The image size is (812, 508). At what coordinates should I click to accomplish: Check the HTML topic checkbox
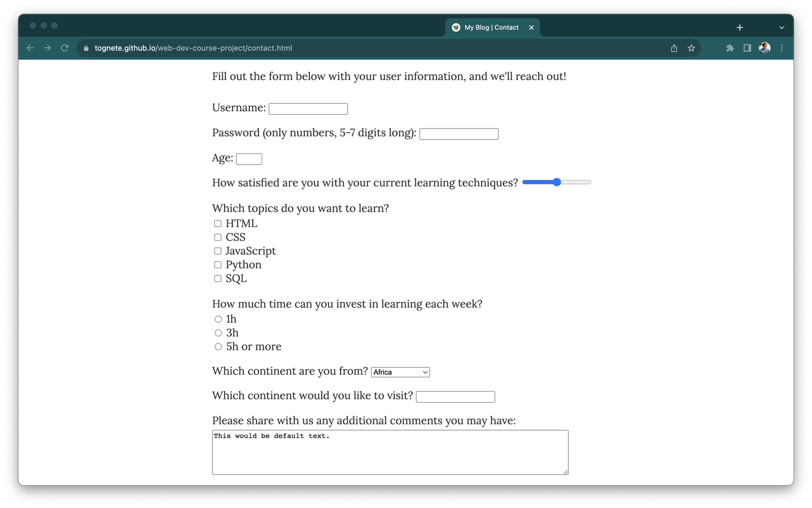[218, 223]
